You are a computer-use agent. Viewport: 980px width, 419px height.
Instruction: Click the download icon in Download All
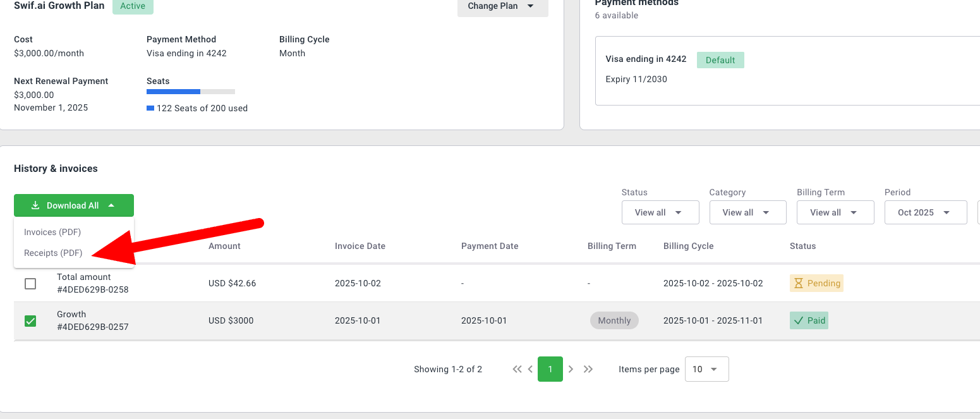point(35,205)
